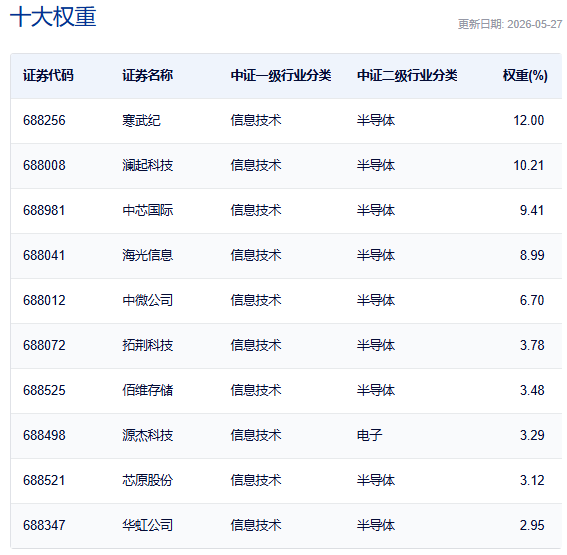This screenshot has height=555, width=567.
Task: Click stock name 寒武纪
Action: tap(141, 120)
